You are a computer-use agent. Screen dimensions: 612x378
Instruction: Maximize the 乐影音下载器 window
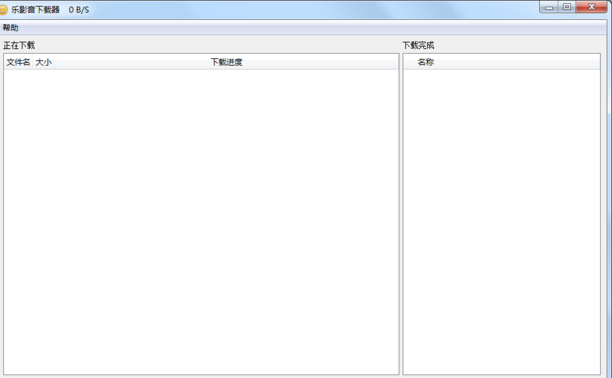tap(567, 7)
